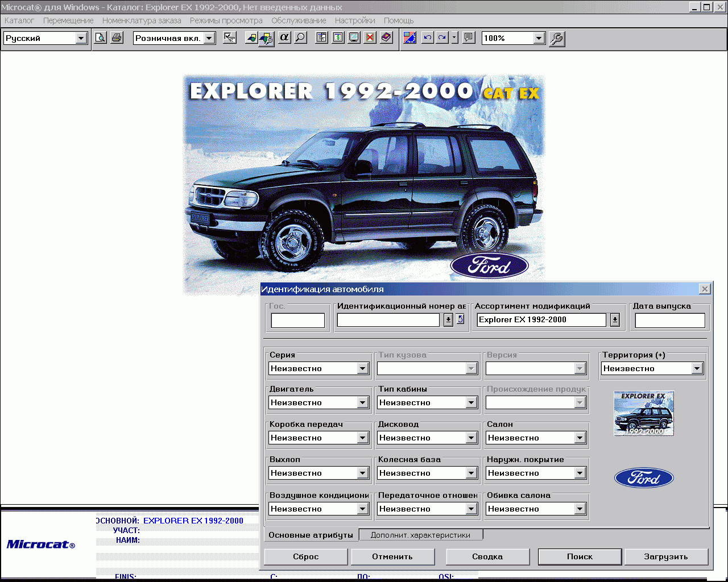The height and width of the screenshot is (582, 728).
Task: Click the refresh icon beside VIN field
Action: pos(461,319)
